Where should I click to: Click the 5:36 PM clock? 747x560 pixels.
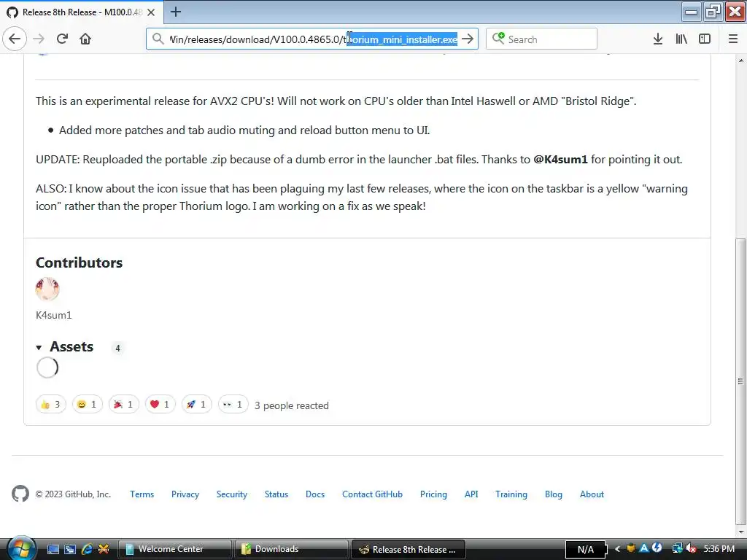tap(719, 549)
